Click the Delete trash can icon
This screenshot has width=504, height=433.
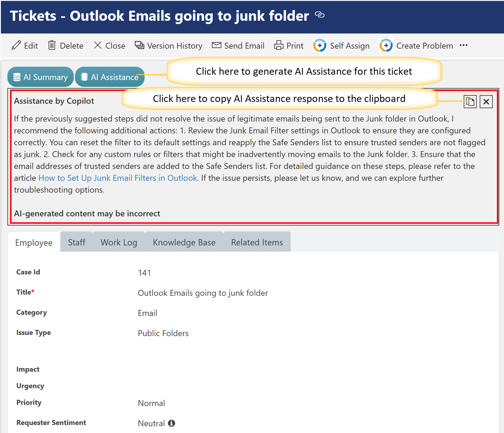52,45
